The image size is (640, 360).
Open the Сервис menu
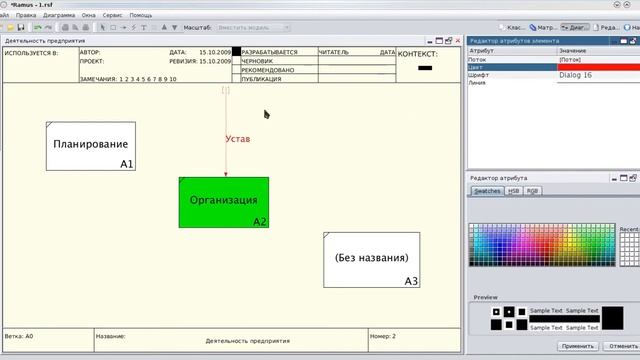pos(112,15)
